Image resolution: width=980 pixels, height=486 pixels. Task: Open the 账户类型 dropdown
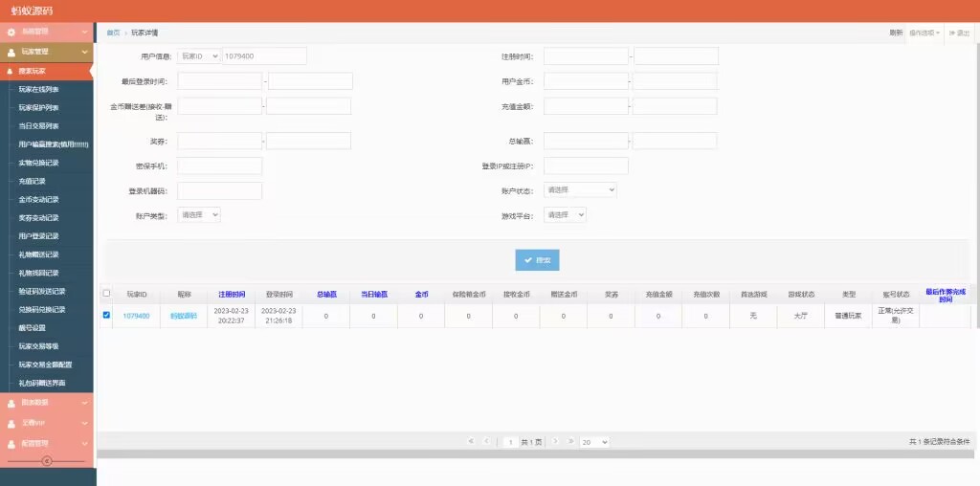(x=199, y=215)
